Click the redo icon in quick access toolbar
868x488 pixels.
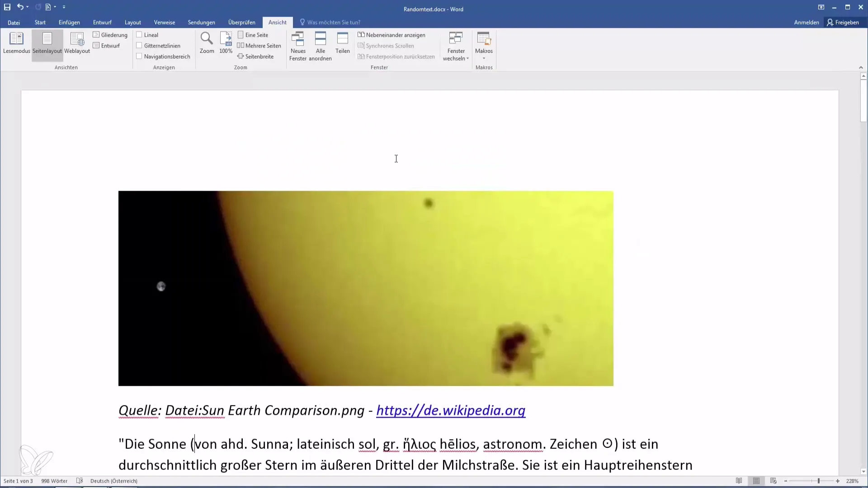tap(38, 7)
